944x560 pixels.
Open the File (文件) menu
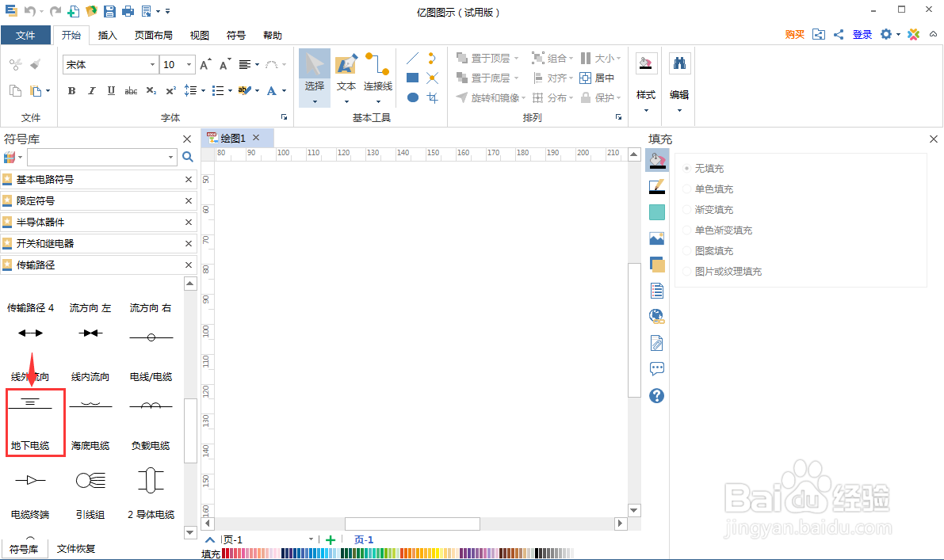coord(25,36)
